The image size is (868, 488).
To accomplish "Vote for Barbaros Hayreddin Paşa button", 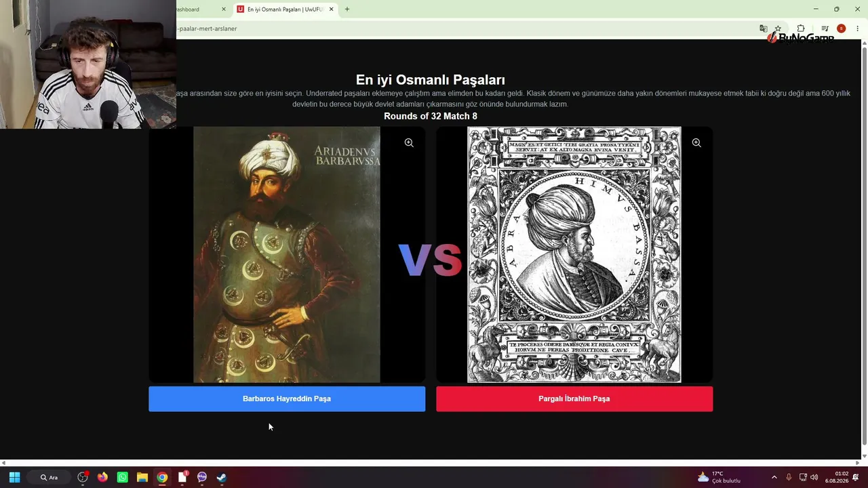I will [287, 399].
